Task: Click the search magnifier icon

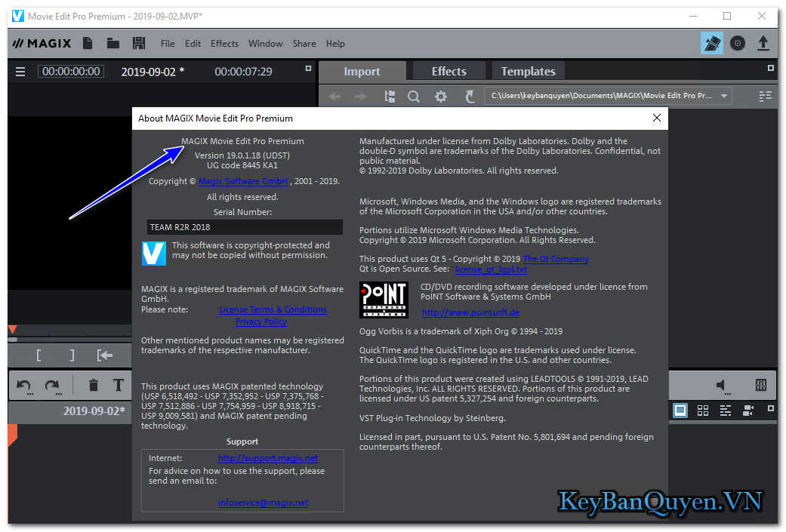Action: coord(414,96)
